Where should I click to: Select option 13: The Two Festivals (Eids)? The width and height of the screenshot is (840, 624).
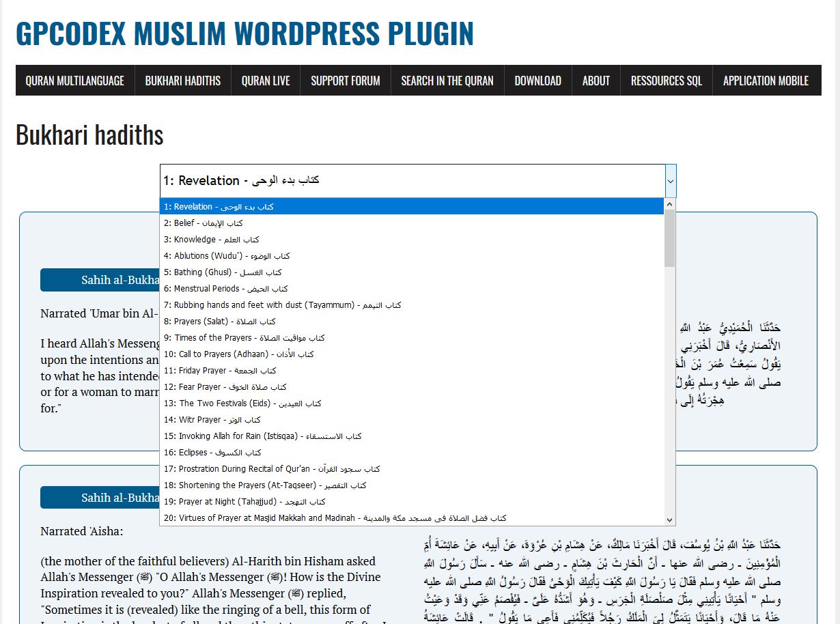coord(412,403)
